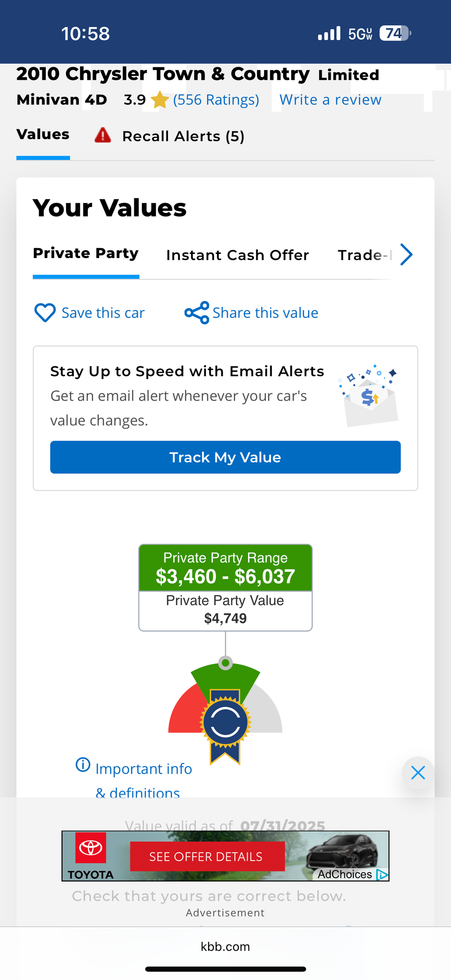
Task: Tap the AdChoices icon on the banner
Action: 382,874
